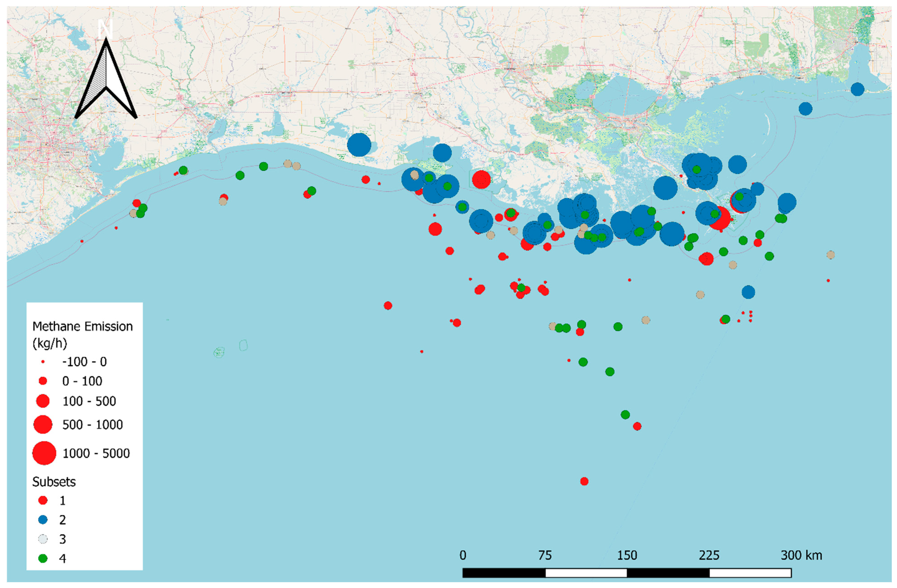Screen dimensions: 897x588
Task: Click the isolated blue marker southeast offshore
Action: (x=748, y=292)
